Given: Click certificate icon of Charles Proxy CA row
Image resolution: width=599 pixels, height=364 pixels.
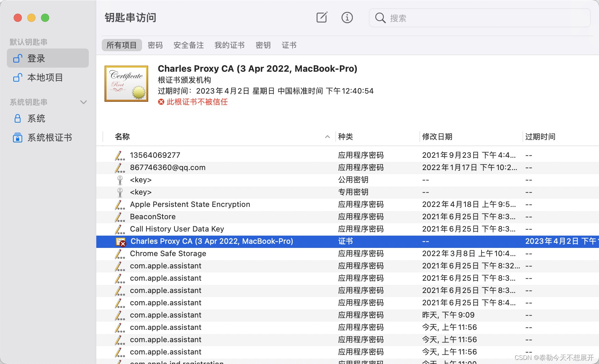Looking at the screenshot, I should 121,242.
